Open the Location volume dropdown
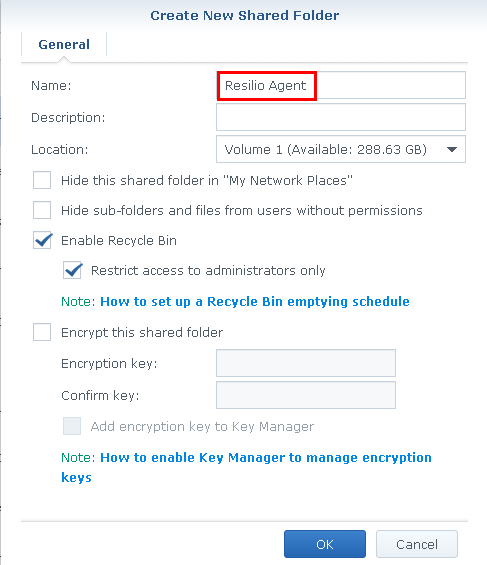 (x=341, y=149)
